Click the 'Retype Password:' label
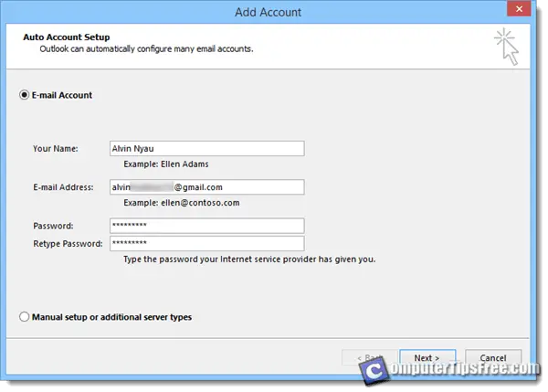Viewport: 548px width, 392px height. click(x=68, y=244)
